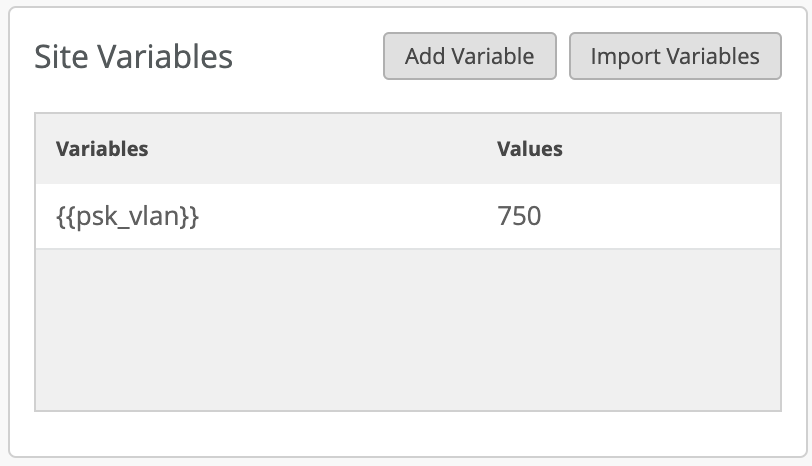The height and width of the screenshot is (466, 812).
Task: Click the Add Variable button
Action: click(469, 56)
